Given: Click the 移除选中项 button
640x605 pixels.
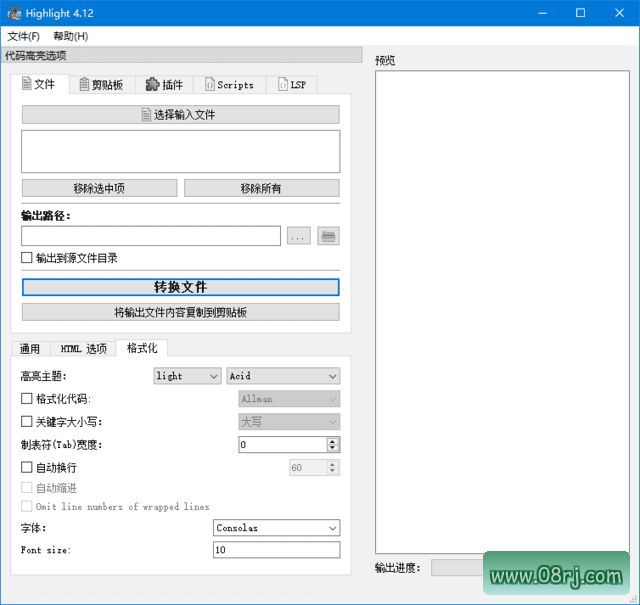Looking at the screenshot, I should tap(99, 188).
